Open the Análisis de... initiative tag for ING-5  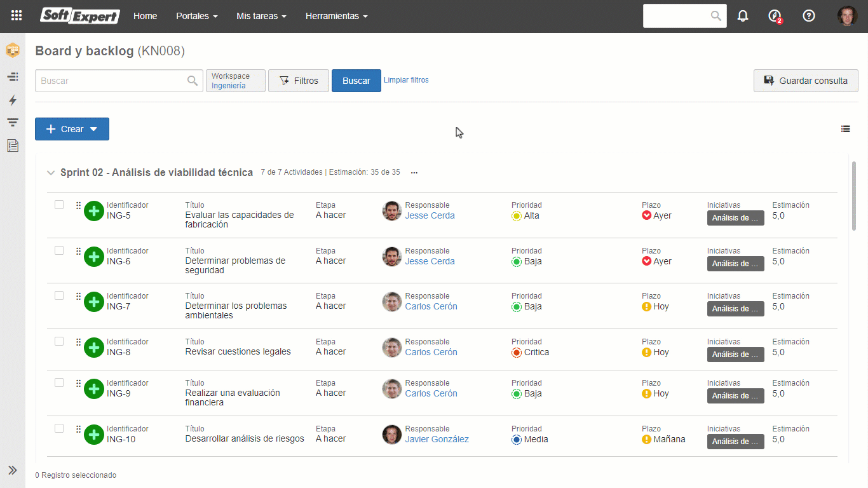pyautogui.click(x=736, y=218)
